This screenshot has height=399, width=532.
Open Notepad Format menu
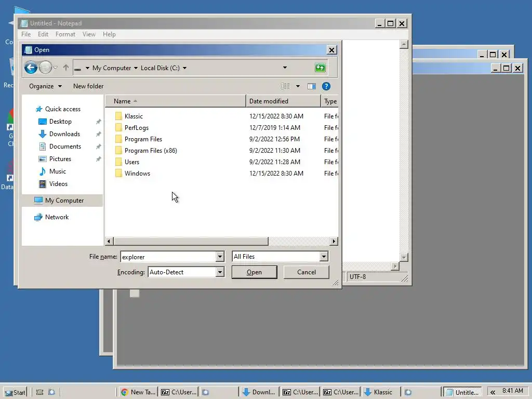65,34
